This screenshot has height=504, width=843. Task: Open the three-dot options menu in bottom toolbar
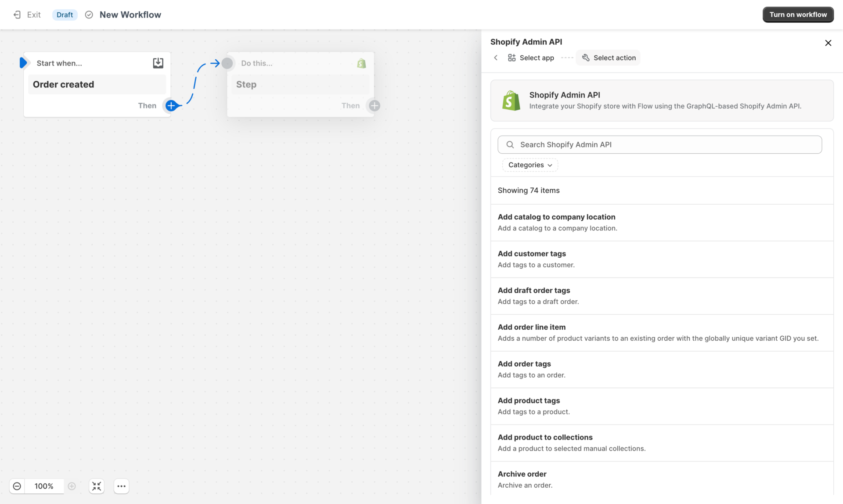tap(121, 486)
